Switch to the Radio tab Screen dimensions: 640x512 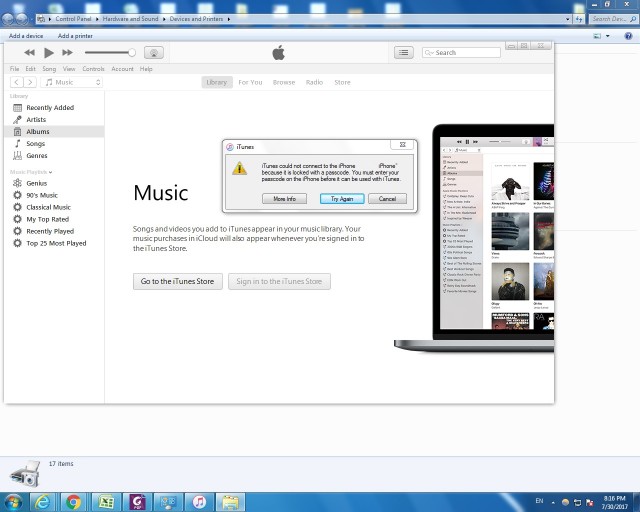tap(314, 82)
